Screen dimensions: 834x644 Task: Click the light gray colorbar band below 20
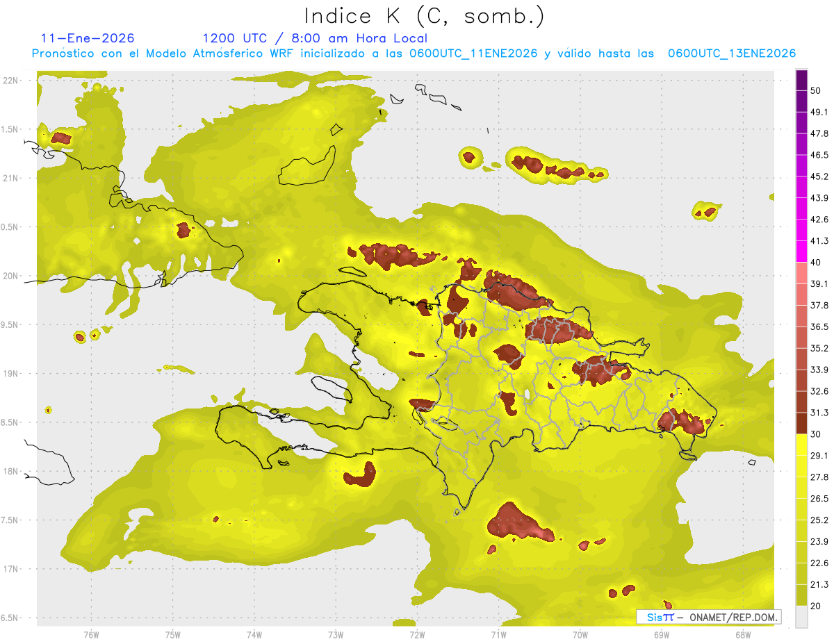[801, 616]
